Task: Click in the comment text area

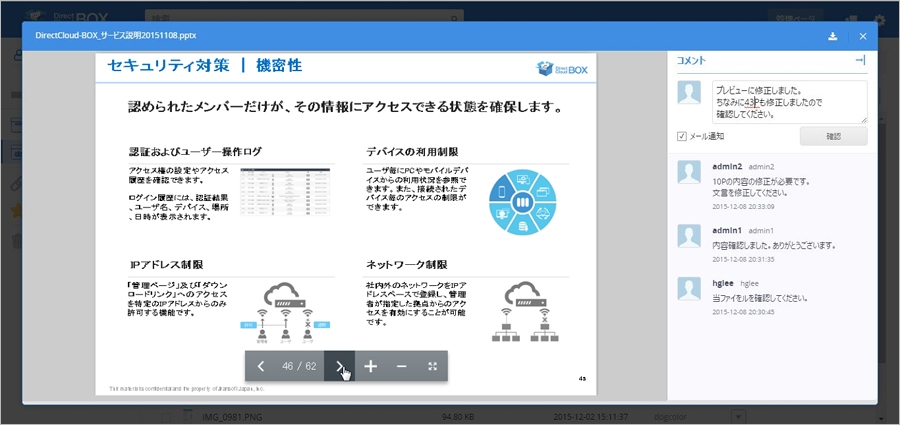Action: (789, 102)
